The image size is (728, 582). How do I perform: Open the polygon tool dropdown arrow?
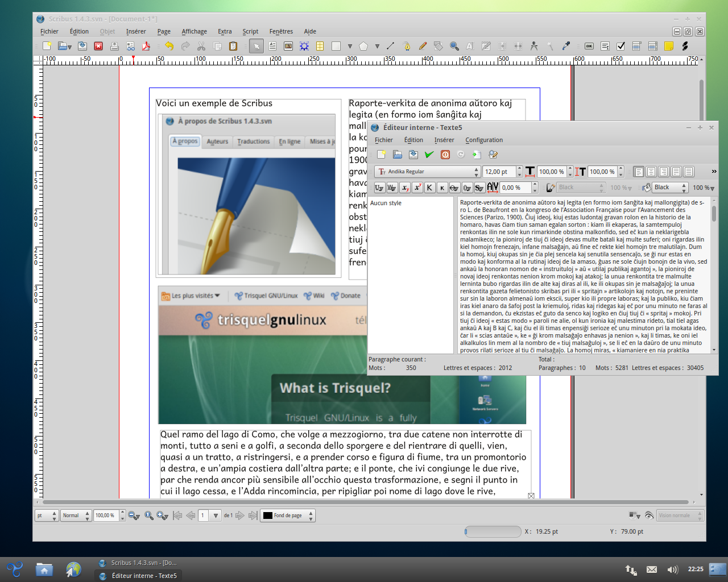[377, 47]
